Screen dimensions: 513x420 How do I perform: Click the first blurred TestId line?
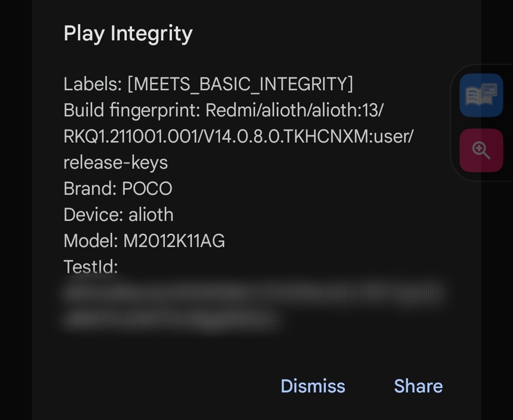click(x=254, y=291)
